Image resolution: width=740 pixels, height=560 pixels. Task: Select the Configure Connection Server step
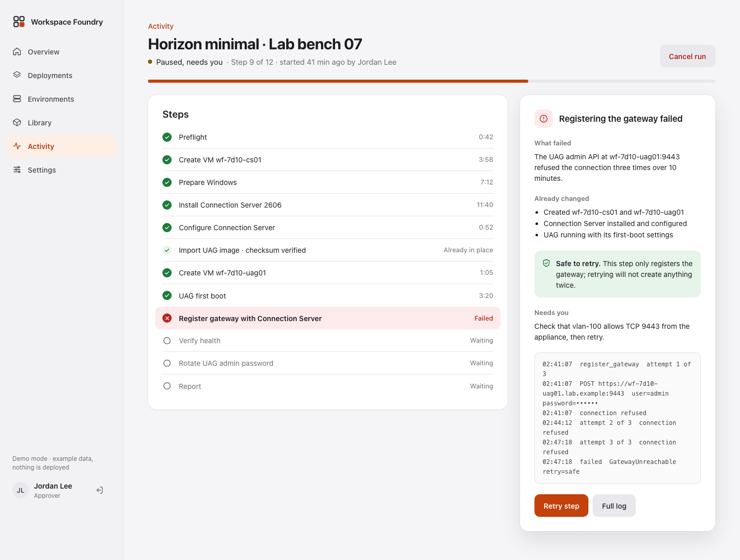click(x=328, y=228)
